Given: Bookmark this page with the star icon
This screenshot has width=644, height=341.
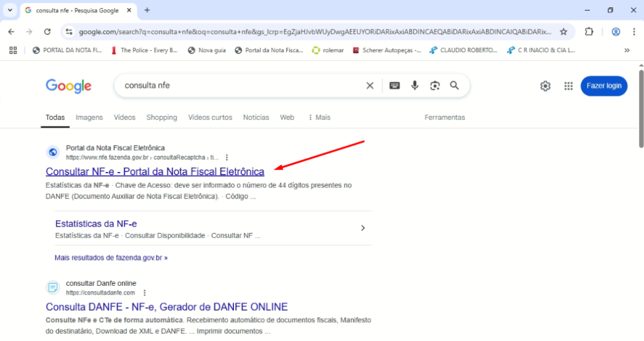Looking at the screenshot, I should 563,31.
